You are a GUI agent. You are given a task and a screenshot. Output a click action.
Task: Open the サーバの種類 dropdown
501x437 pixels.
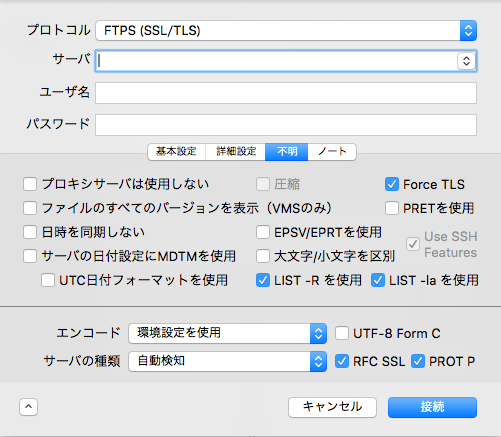point(227,361)
